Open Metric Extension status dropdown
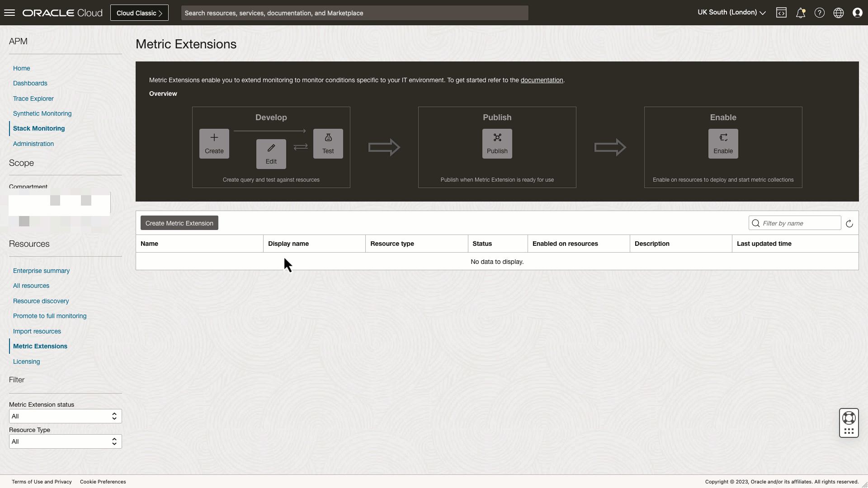 [x=66, y=416]
